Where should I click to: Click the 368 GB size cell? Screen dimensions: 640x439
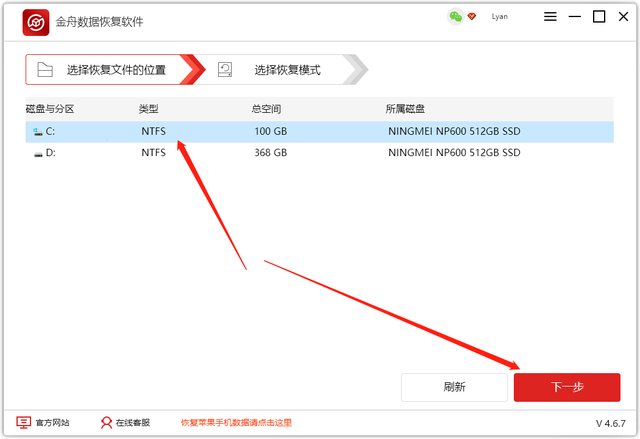271,153
